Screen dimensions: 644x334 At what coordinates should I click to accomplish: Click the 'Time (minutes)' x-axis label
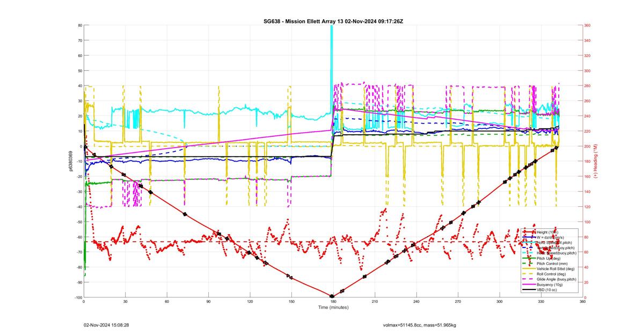(x=333, y=308)
